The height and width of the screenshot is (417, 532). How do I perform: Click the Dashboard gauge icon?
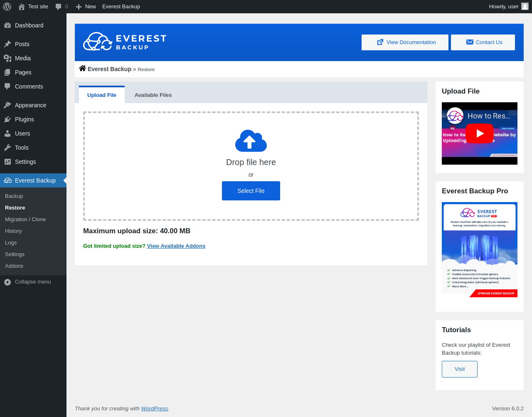click(x=7, y=25)
